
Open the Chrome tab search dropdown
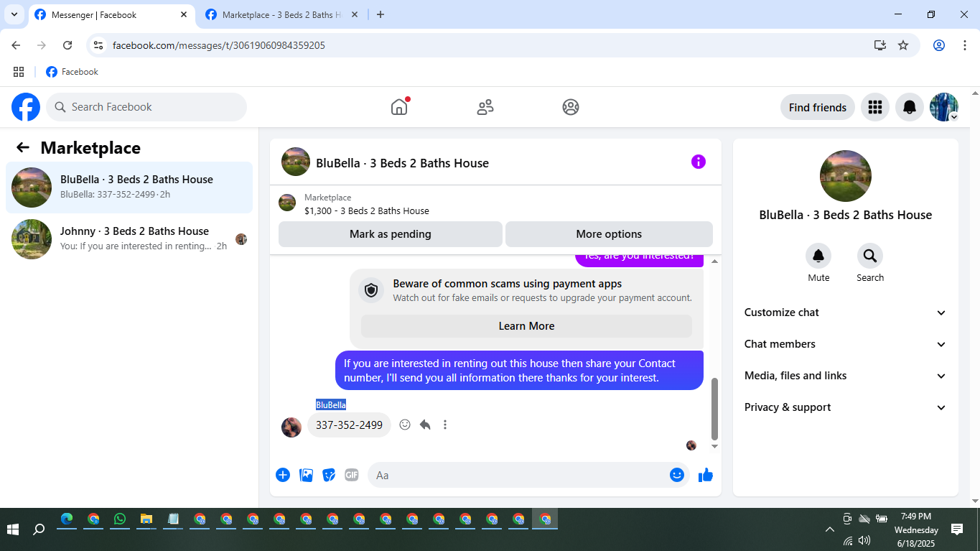coord(14,14)
